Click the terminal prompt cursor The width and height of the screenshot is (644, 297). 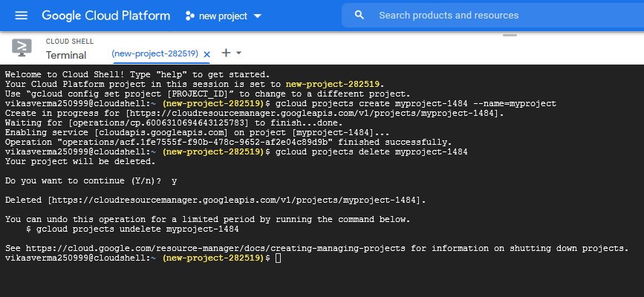(279, 258)
